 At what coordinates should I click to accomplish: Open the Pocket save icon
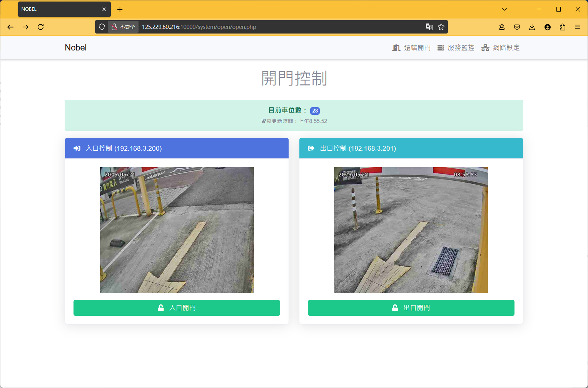coord(517,27)
